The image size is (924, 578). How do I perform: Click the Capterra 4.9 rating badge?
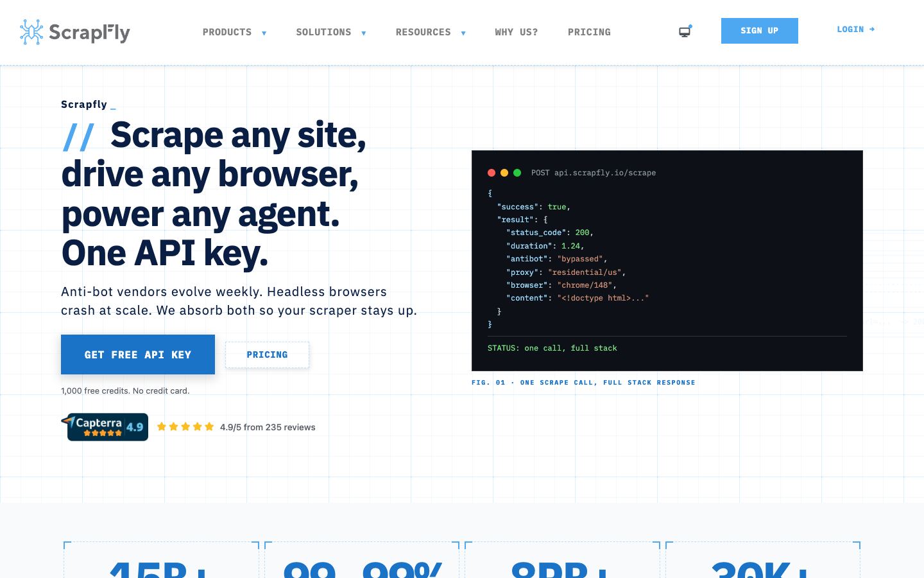(x=105, y=427)
